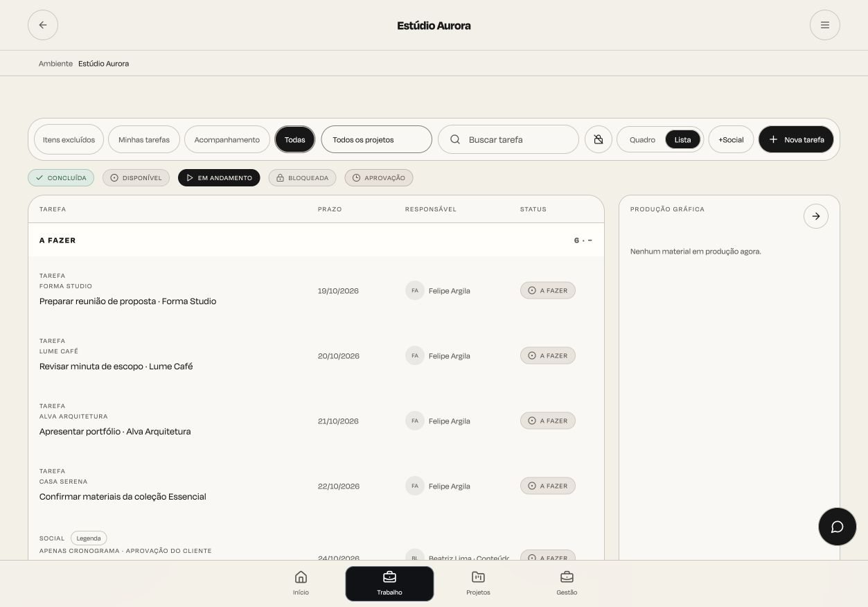Click the +Social button
Image resolution: width=868 pixels, height=607 pixels.
click(731, 139)
